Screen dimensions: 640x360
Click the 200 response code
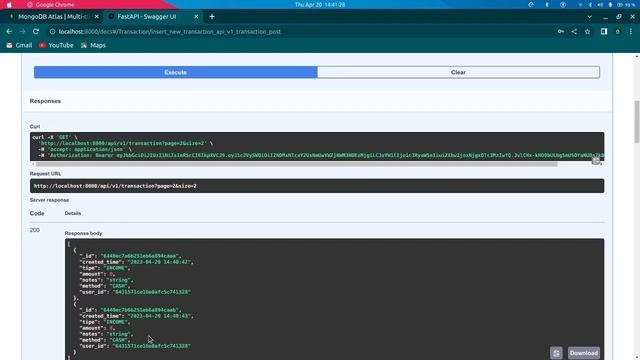pos(35,230)
